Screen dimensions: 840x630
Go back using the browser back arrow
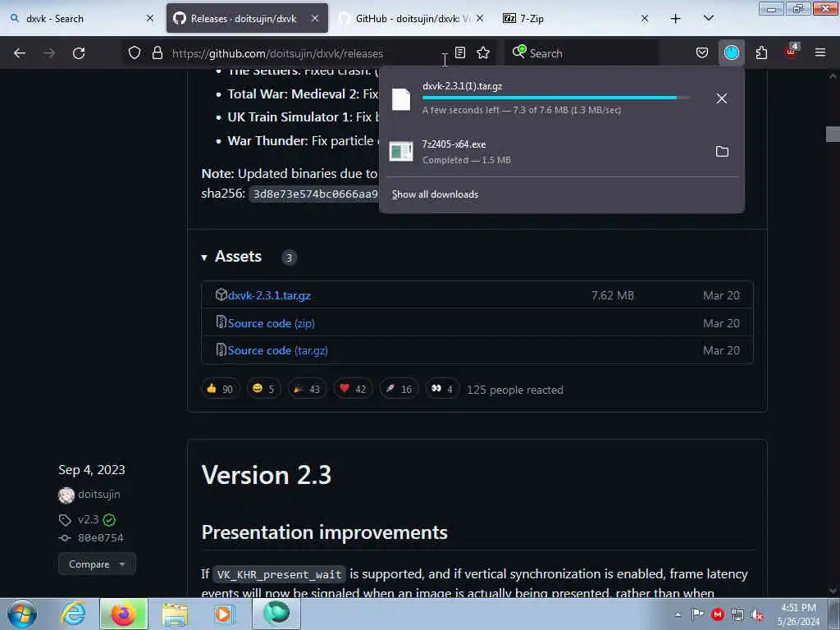click(x=20, y=53)
